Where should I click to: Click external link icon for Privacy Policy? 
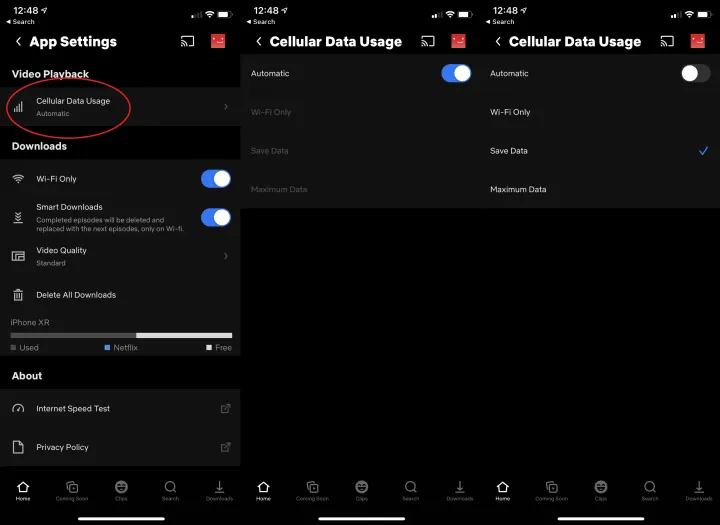tap(225, 447)
